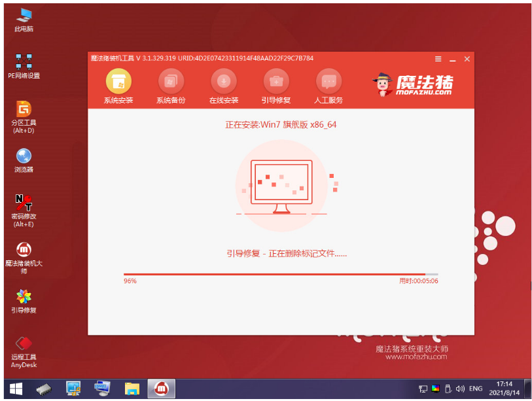Open PE网络设置 desktop shortcut
The width and height of the screenshot is (532, 401).
click(x=24, y=66)
